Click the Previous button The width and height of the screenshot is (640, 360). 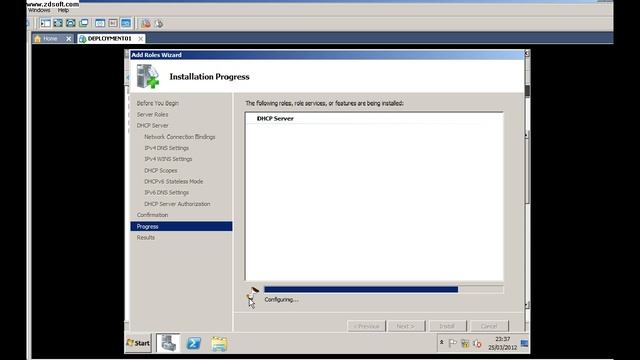click(x=367, y=326)
